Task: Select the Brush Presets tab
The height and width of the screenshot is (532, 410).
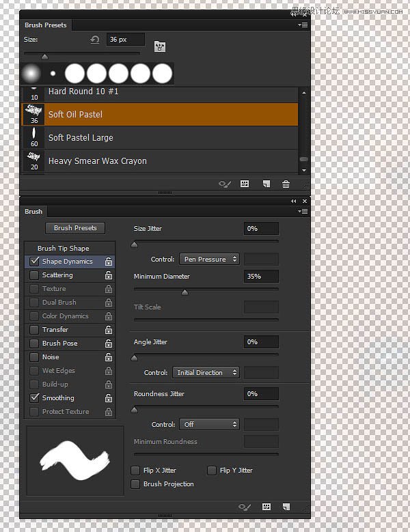Action: click(46, 25)
